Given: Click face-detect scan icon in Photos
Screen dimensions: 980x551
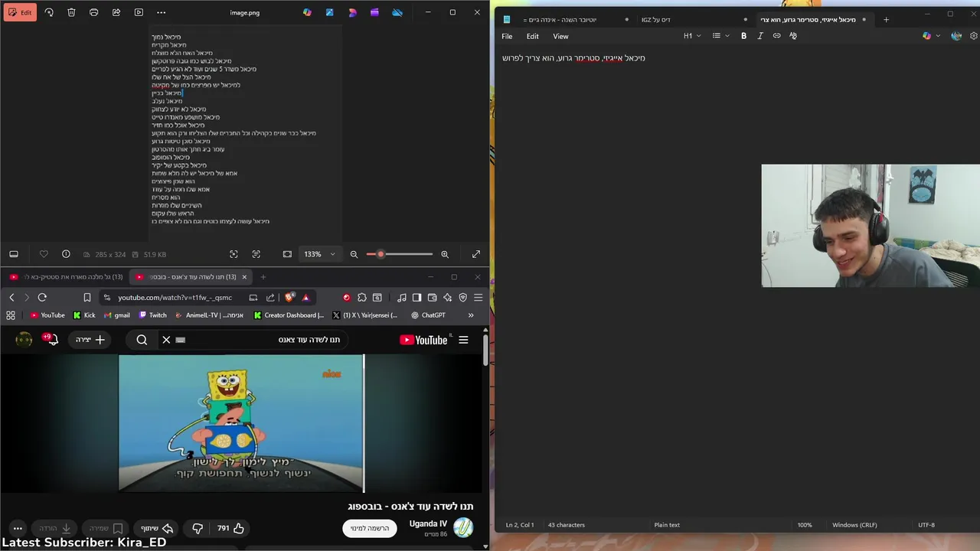Looking at the screenshot, I should click(x=234, y=254).
